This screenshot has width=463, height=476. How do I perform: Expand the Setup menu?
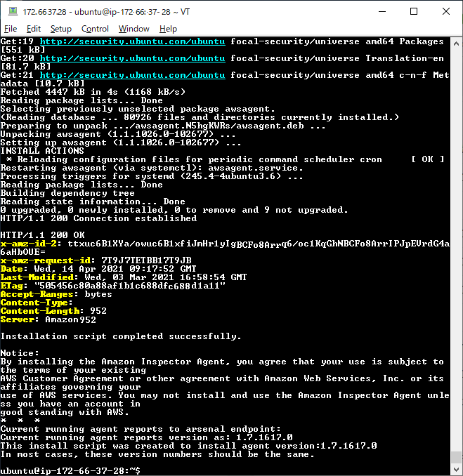[x=61, y=29]
